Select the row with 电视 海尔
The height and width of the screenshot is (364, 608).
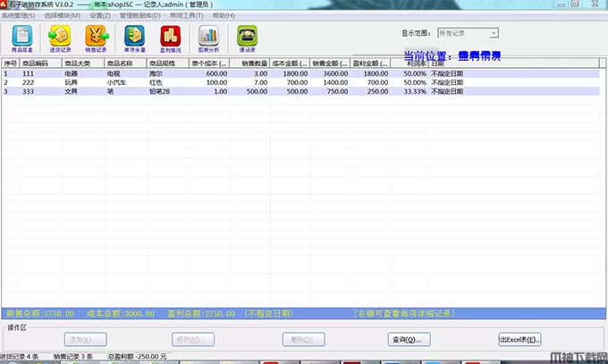121,73
